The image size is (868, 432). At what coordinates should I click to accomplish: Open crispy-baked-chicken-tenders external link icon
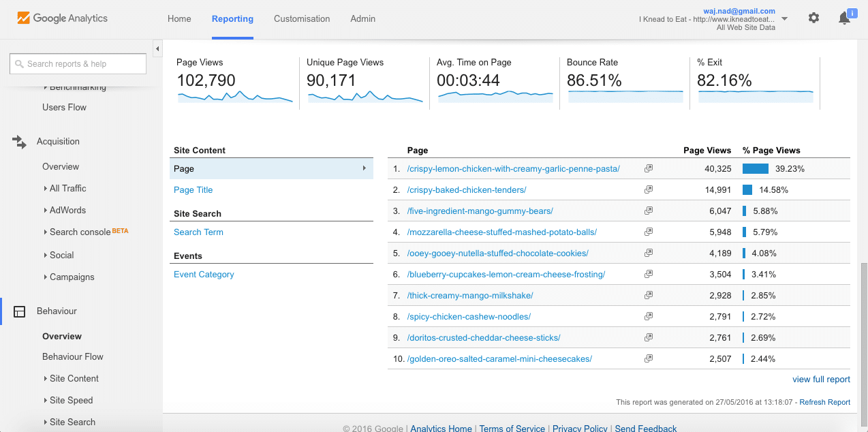(x=649, y=189)
